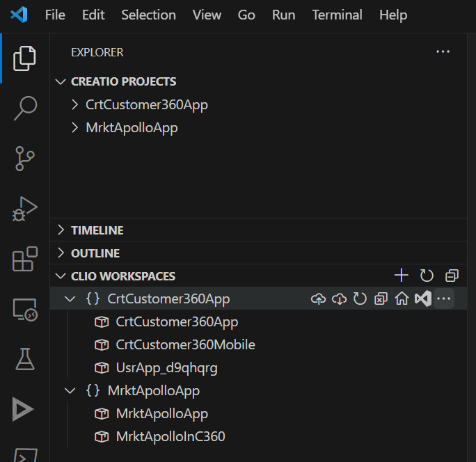Open the Run and Debug view icon
This screenshot has height=462, width=476.
(24, 209)
